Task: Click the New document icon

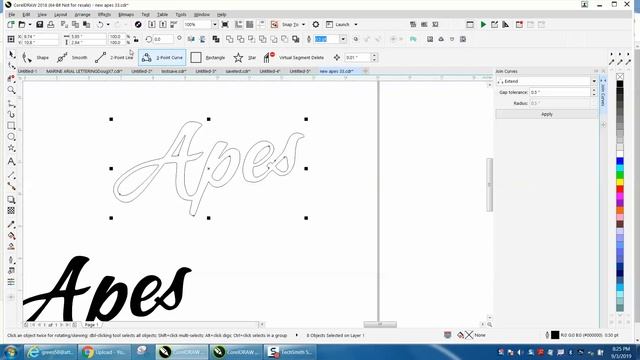Action: [11, 24]
